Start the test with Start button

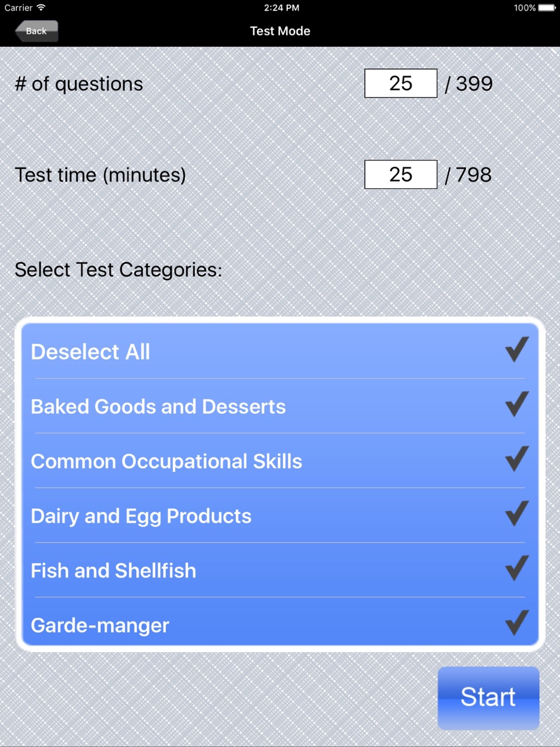[488, 698]
